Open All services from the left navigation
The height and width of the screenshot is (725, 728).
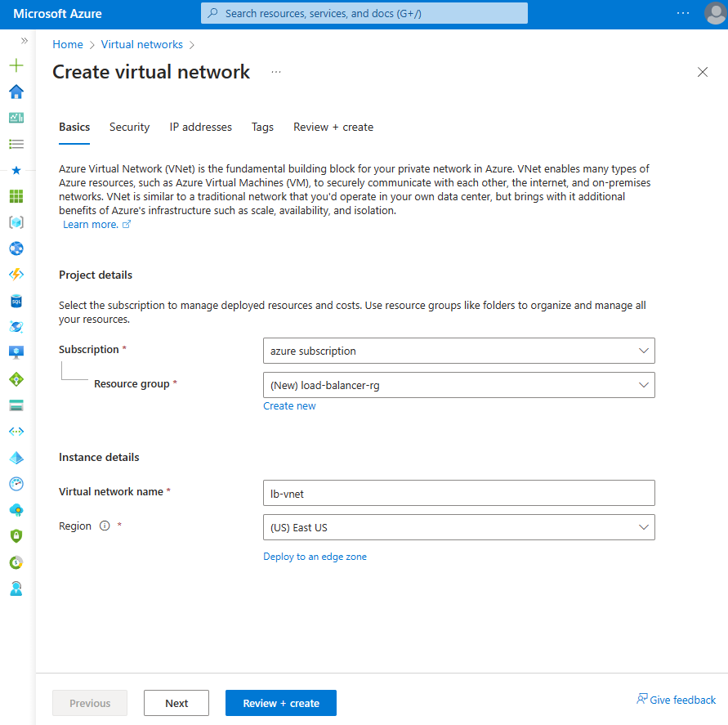pos(16,144)
